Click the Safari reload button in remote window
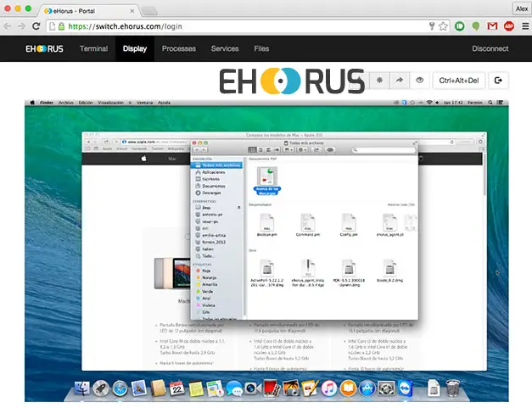 coord(451,143)
